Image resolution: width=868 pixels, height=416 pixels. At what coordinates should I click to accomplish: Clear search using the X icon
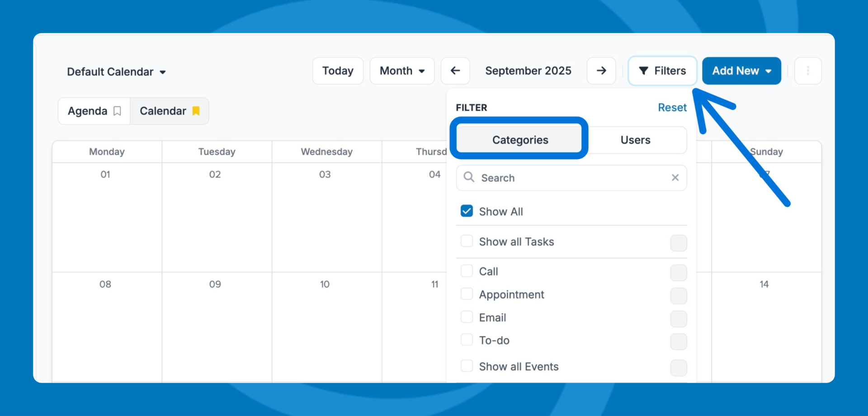(675, 178)
